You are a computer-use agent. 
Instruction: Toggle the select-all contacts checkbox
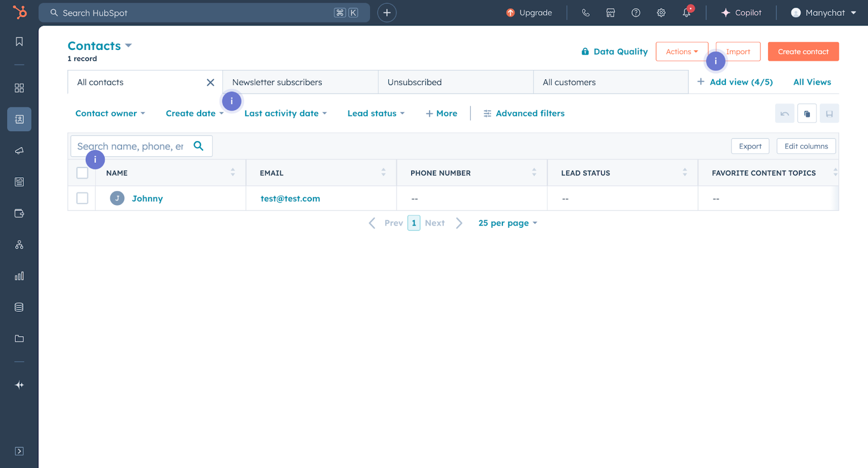(82, 173)
